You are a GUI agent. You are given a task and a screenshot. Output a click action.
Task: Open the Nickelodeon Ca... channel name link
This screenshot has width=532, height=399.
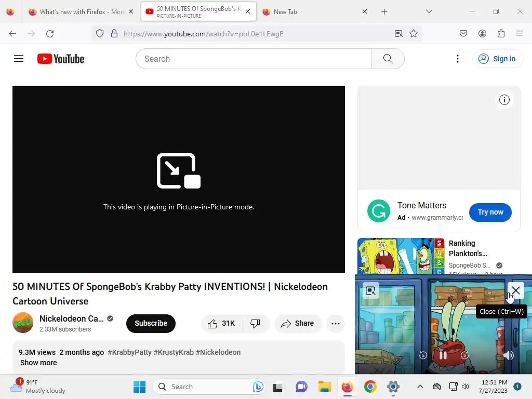(72, 318)
